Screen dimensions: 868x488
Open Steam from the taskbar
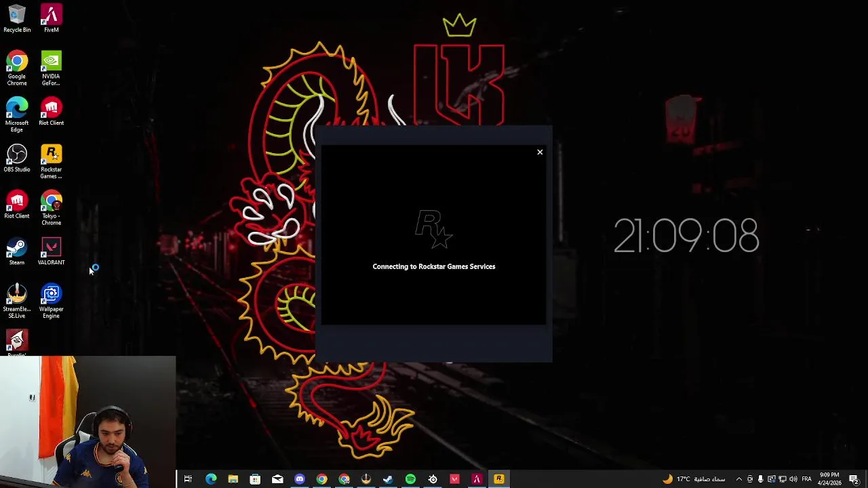(388, 479)
